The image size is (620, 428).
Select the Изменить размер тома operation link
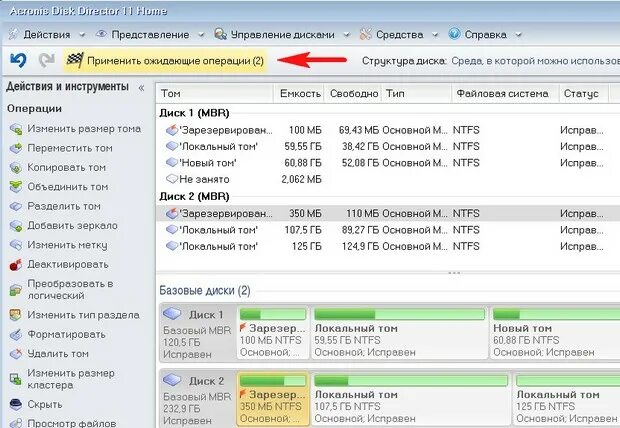(x=84, y=129)
